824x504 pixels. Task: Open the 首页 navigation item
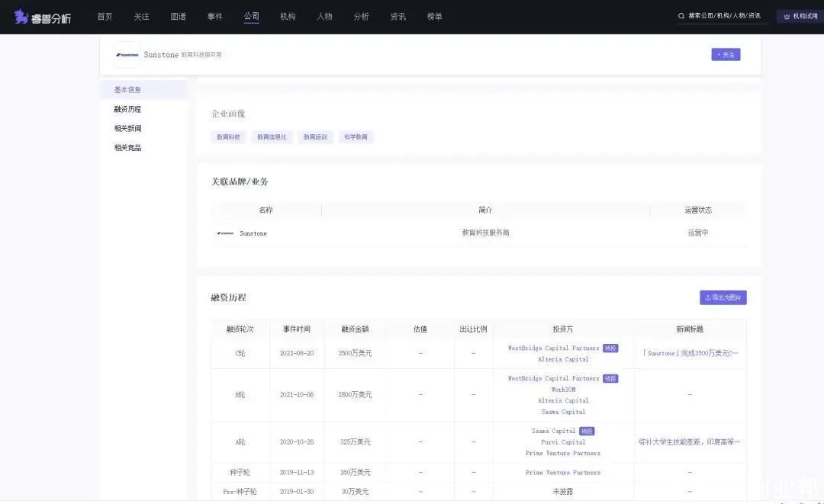point(105,17)
